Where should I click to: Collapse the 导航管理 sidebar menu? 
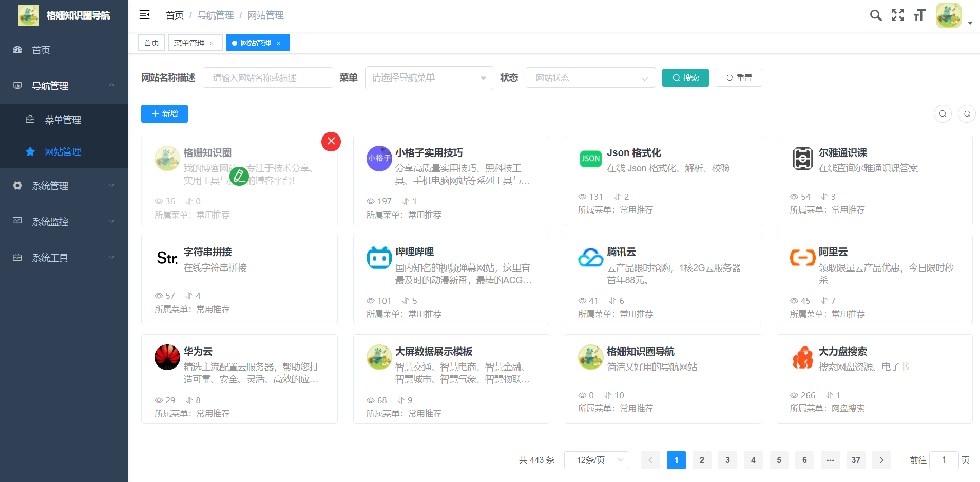(64, 86)
